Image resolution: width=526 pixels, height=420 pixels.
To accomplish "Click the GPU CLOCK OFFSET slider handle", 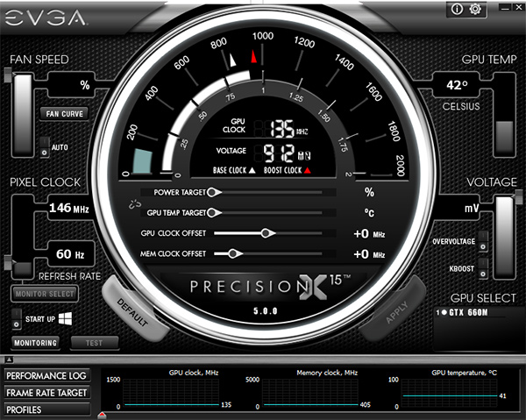I will [x=267, y=233].
